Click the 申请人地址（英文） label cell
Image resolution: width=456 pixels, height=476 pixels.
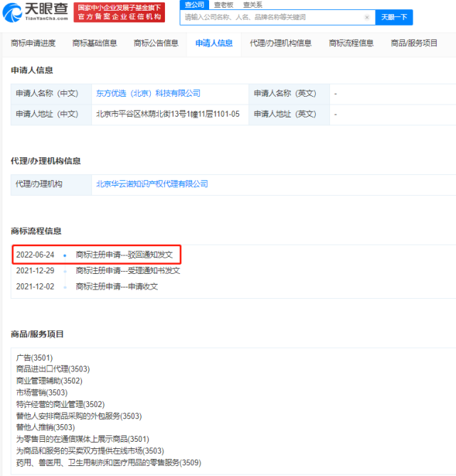[289, 115]
